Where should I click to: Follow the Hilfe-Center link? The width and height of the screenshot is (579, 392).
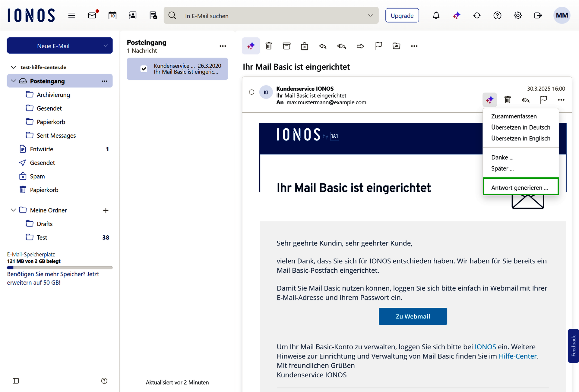pyautogui.click(x=517, y=356)
